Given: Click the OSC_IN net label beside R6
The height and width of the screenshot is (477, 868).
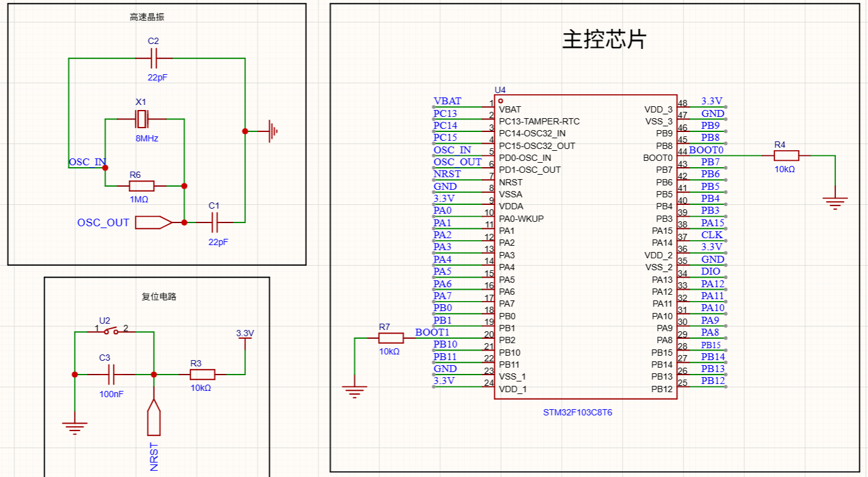Looking at the screenshot, I should [87, 162].
